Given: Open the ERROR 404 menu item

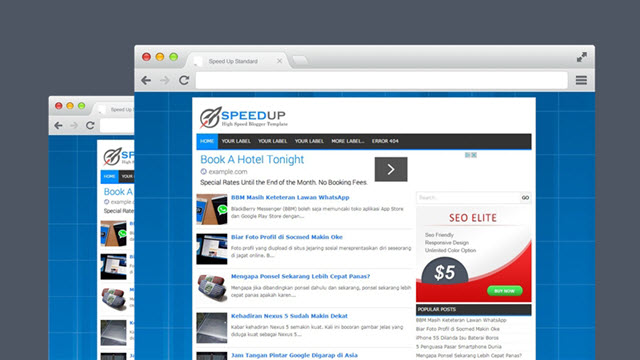Looking at the screenshot, I should coord(385,141).
